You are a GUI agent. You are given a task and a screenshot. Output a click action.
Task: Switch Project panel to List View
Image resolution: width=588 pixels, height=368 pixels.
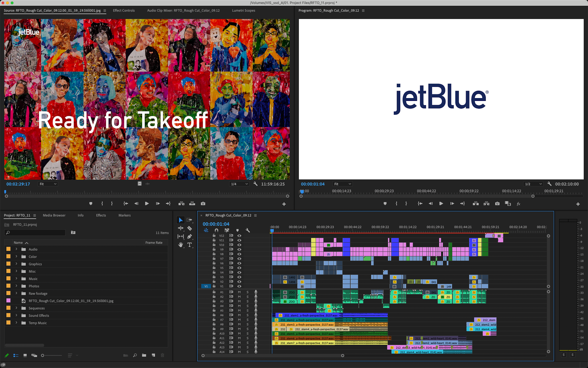pos(16,355)
